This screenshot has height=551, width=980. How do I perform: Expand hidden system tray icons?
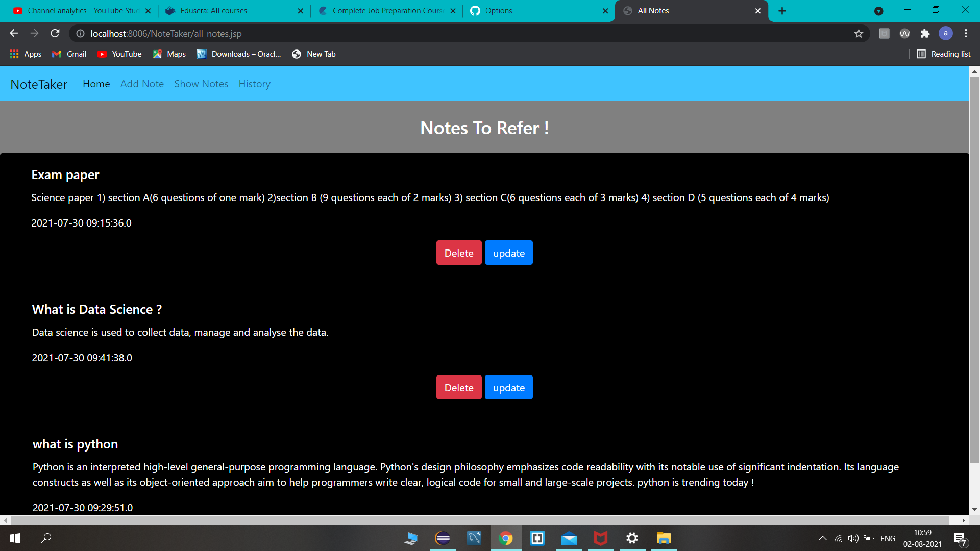pos(822,538)
